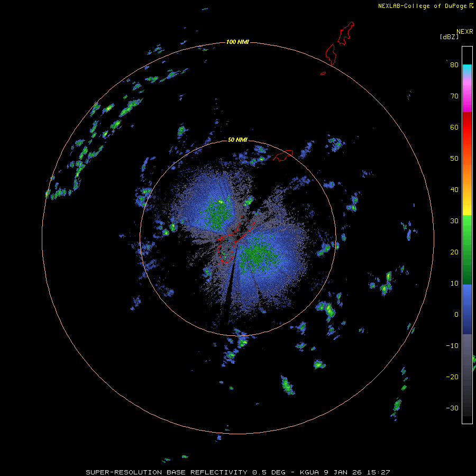Screen dimensions: 476x476
Task: Click the 50 NMI range ring label
Action: (237, 140)
